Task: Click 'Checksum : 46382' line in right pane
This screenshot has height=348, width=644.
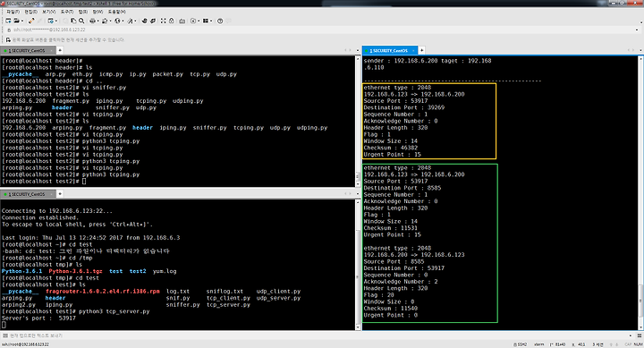Action: tap(391, 148)
